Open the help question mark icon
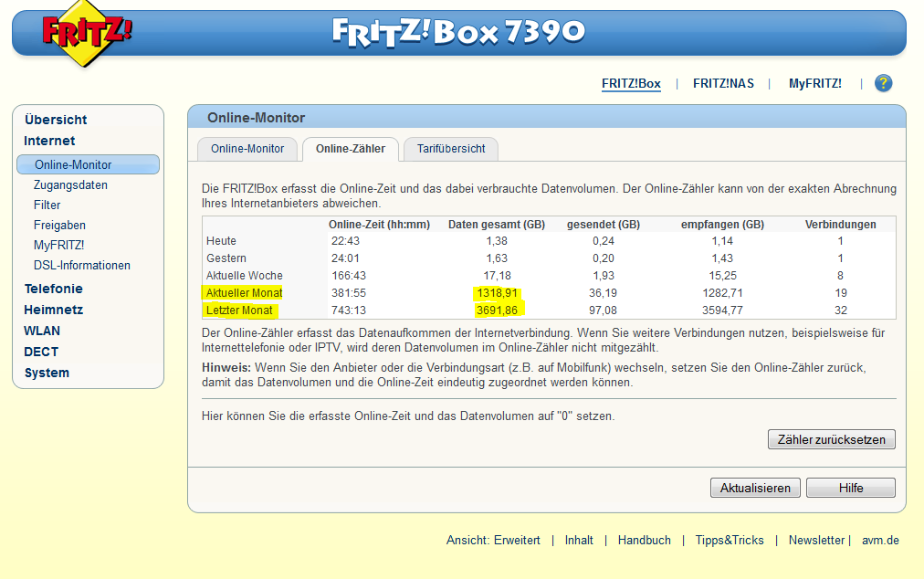 [x=883, y=83]
